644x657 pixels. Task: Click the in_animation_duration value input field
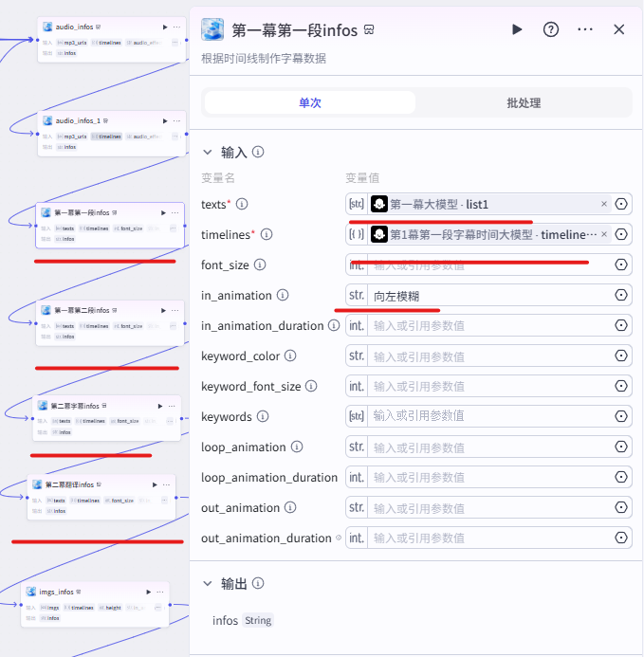[x=488, y=325]
